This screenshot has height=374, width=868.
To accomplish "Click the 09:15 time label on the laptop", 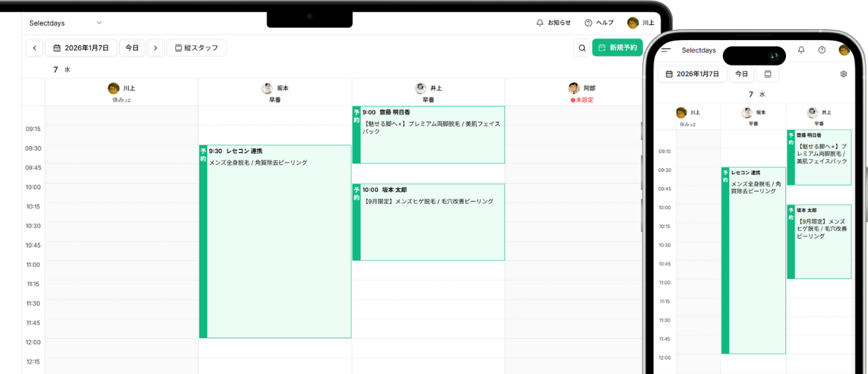I will [33, 129].
